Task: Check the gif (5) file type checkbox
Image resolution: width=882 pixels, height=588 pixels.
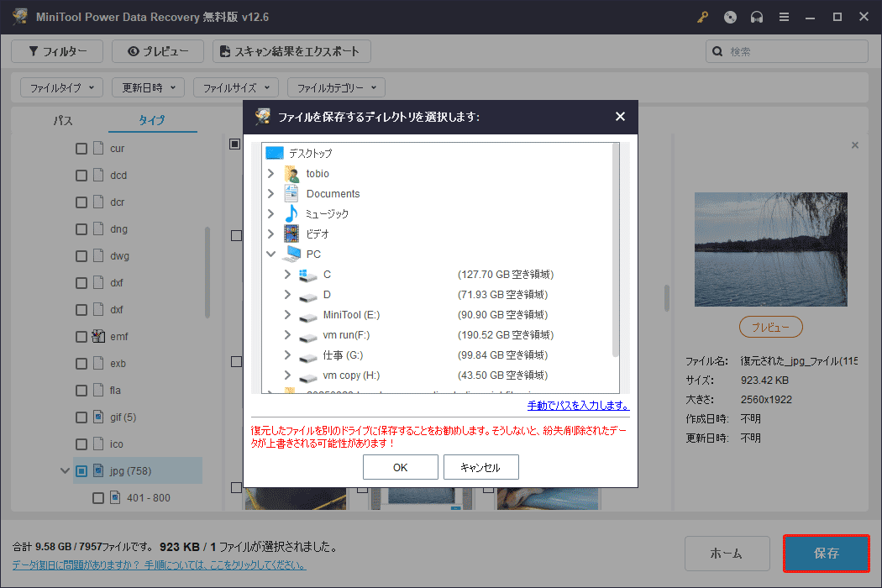Action: pyautogui.click(x=81, y=417)
